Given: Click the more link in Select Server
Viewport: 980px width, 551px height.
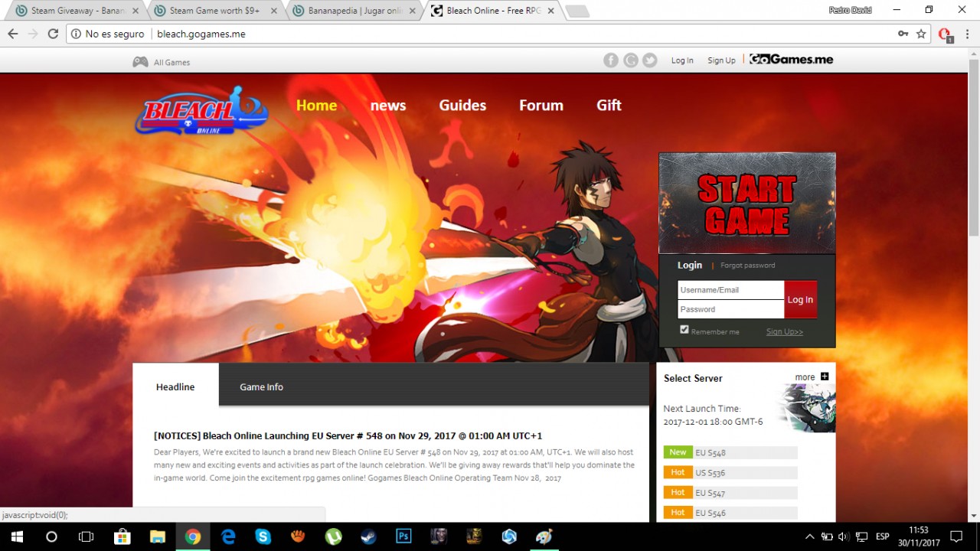Looking at the screenshot, I should coord(805,377).
